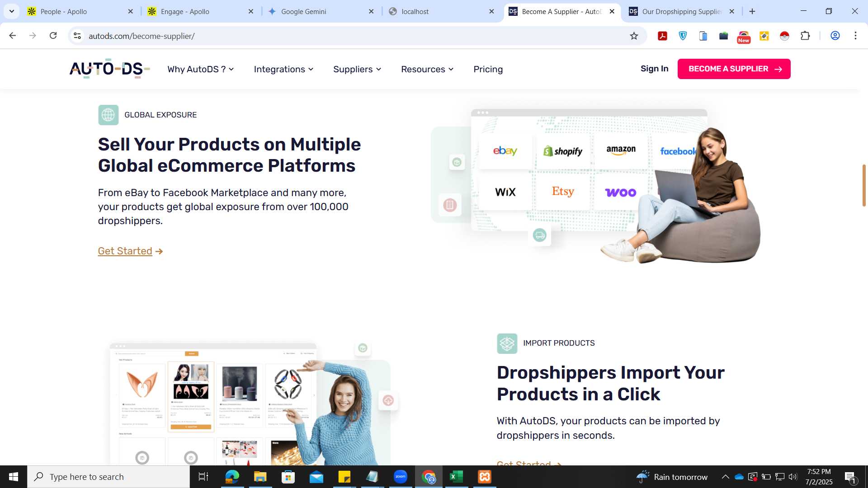This screenshot has height=488, width=868.
Task: Open the Adobe Acrobat extension
Action: tap(662, 36)
